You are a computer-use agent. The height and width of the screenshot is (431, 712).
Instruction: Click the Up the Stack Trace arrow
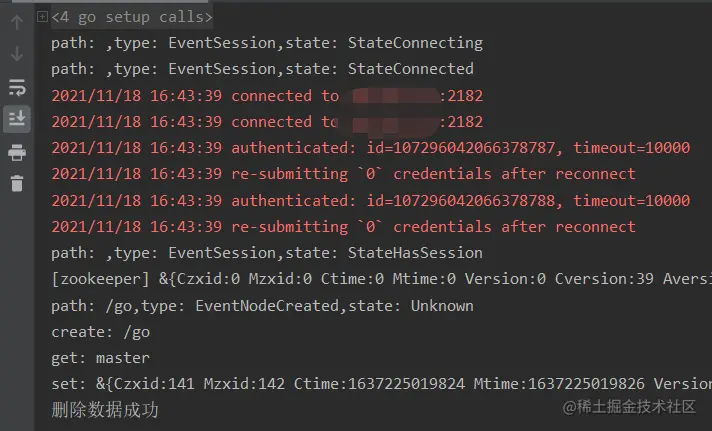pos(17,22)
